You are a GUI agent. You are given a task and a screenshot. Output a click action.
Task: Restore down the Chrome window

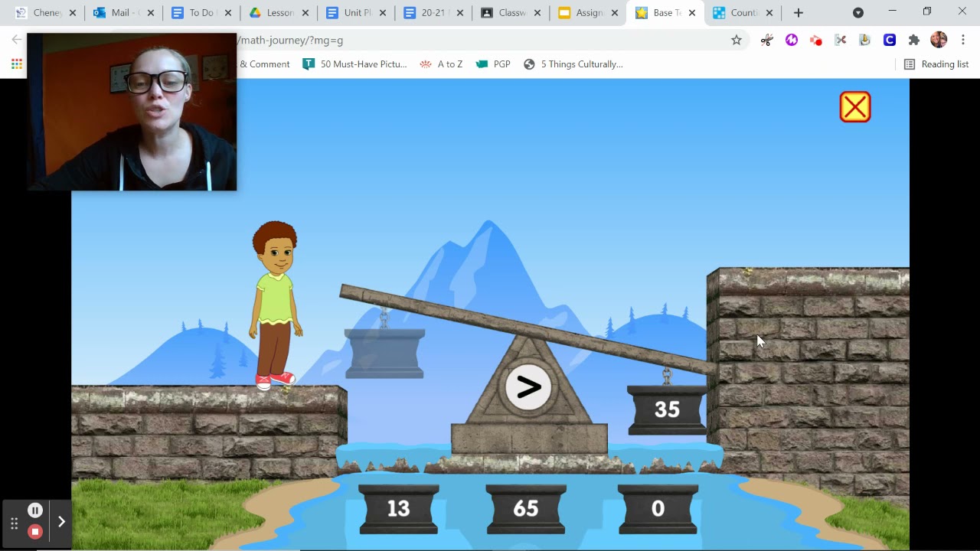coord(927,11)
